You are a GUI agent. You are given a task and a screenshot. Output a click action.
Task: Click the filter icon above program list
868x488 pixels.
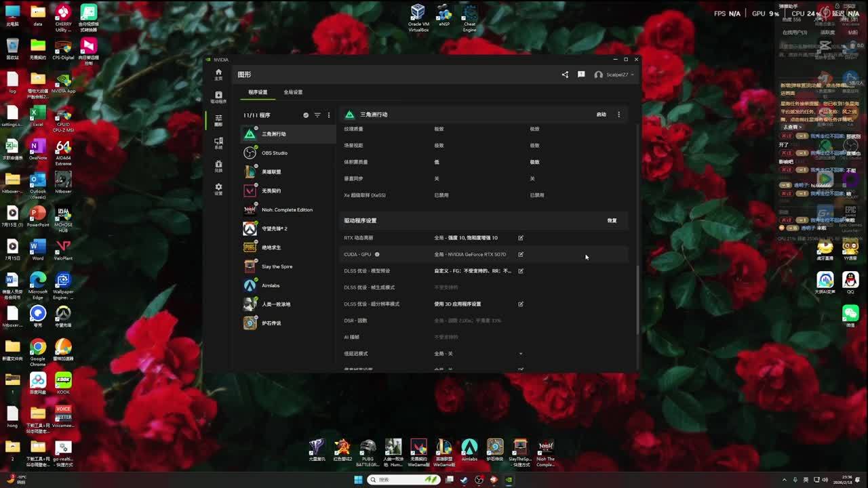point(317,115)
